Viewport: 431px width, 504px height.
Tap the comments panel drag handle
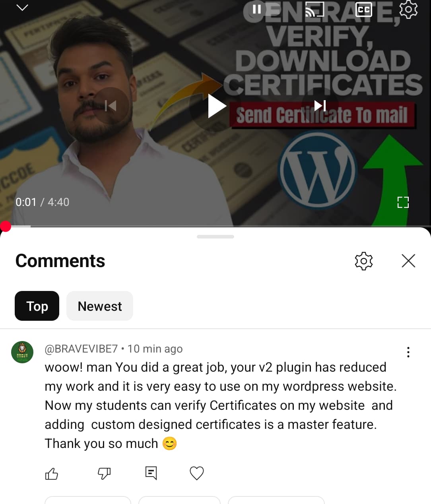pos(215,236)
